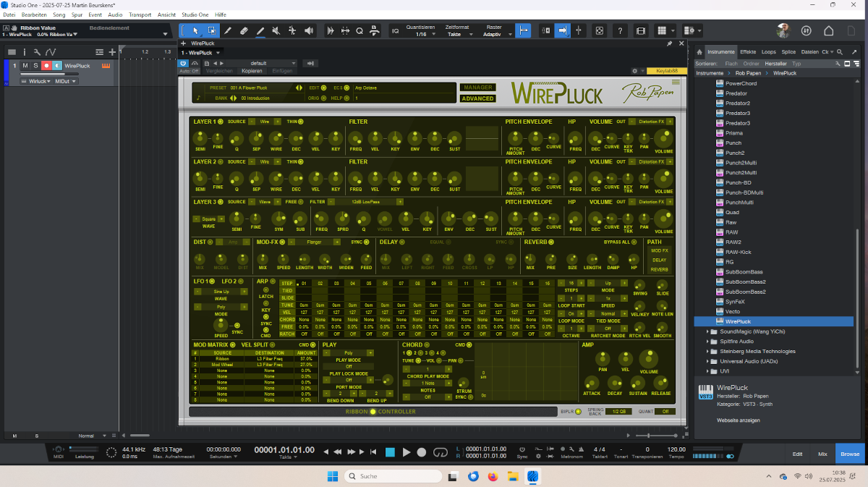This screenshot has height=487, width=868.
Task: Select the Paint (pencil) tool
Action: 260,30
